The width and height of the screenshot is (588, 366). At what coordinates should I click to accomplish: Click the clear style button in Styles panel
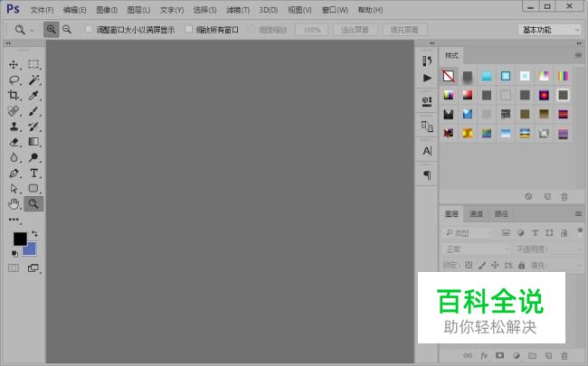point(528,196)
